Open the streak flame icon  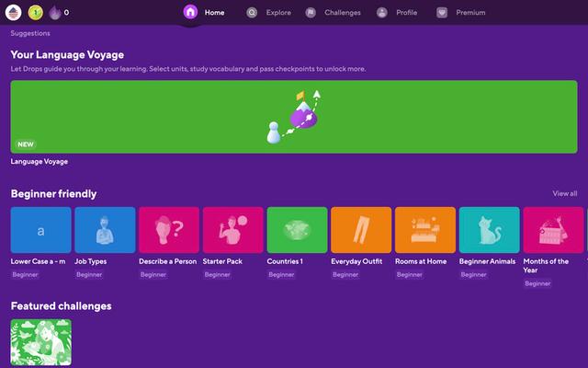point(55,13)
